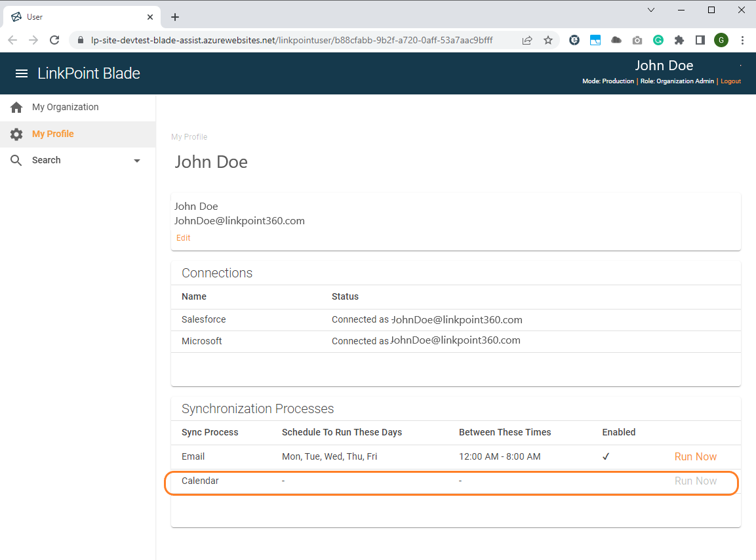
Task: Click the '12:00 AM - 8:00 AM' time range
Action: (x=500, y=456)
